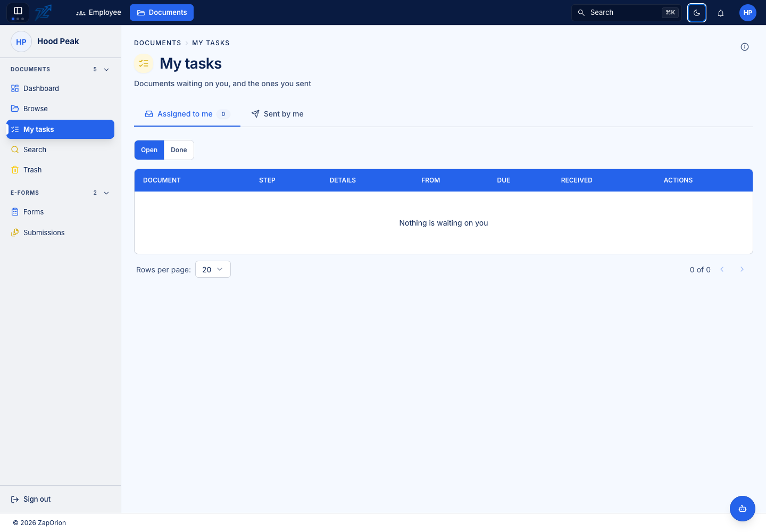
Task: Open the chatbot assistant button
Action: click(743, 509)
